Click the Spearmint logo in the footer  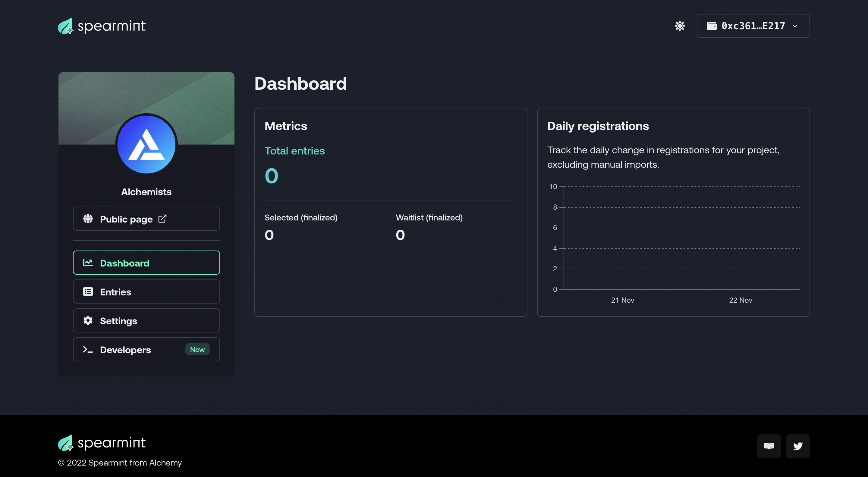coord(102,443)
